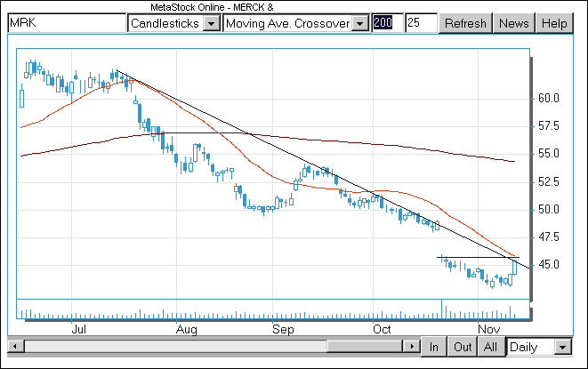This screenshot has height=369, width=588.
Task: Click the 50.0 price axis label
Action: [x=549, y=209]
